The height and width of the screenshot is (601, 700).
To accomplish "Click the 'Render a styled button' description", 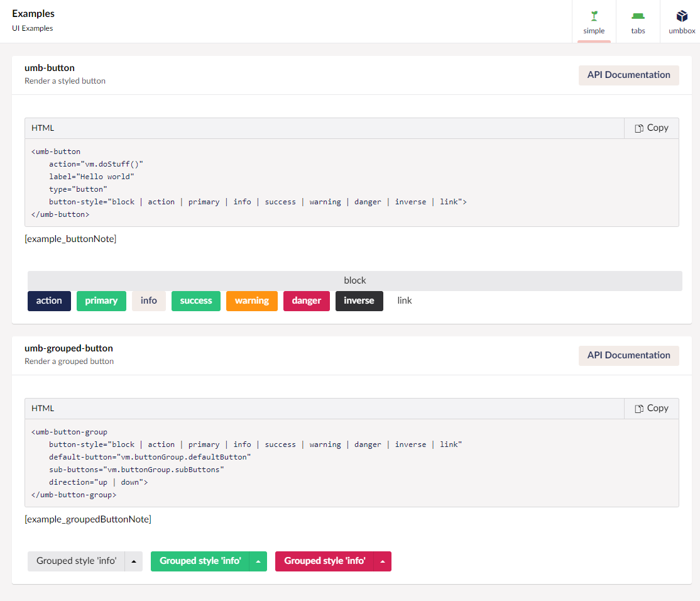I will point(65,81).
